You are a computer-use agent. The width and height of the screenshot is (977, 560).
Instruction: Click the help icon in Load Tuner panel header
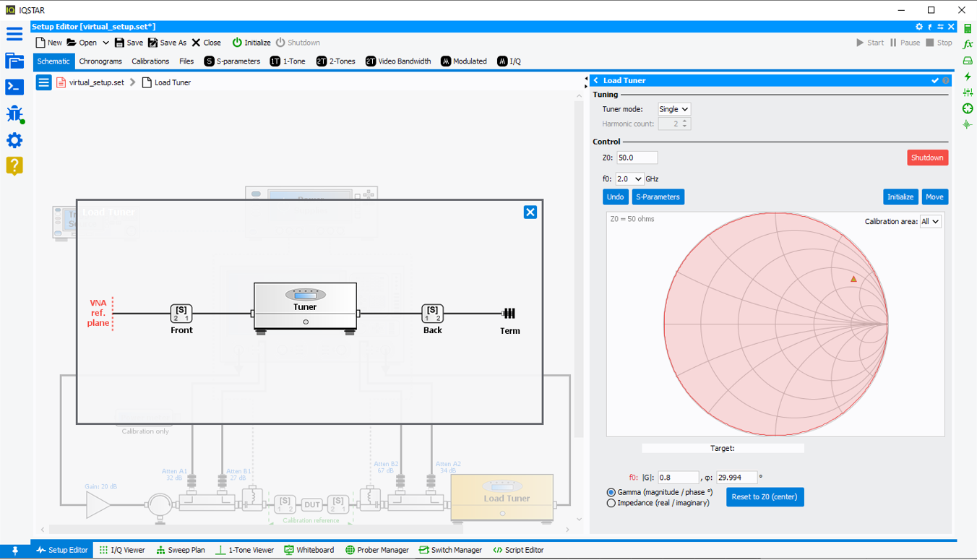click(x=945, y=80)
